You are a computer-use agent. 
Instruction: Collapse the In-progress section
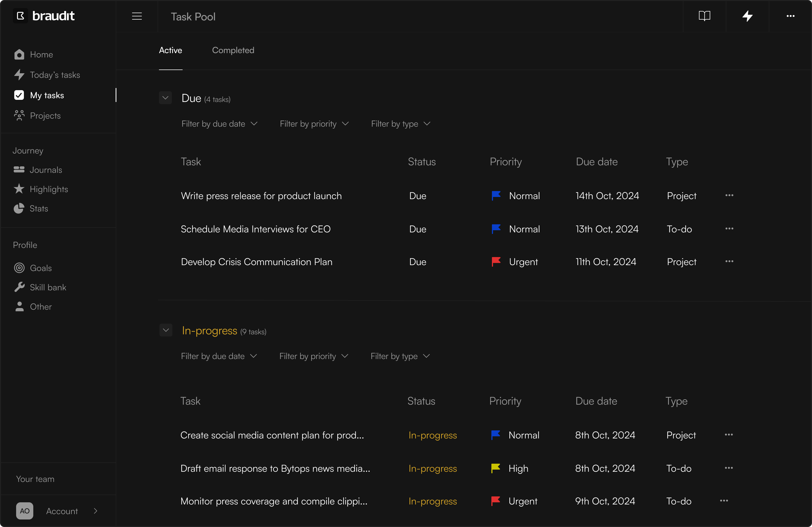[166, 330]
